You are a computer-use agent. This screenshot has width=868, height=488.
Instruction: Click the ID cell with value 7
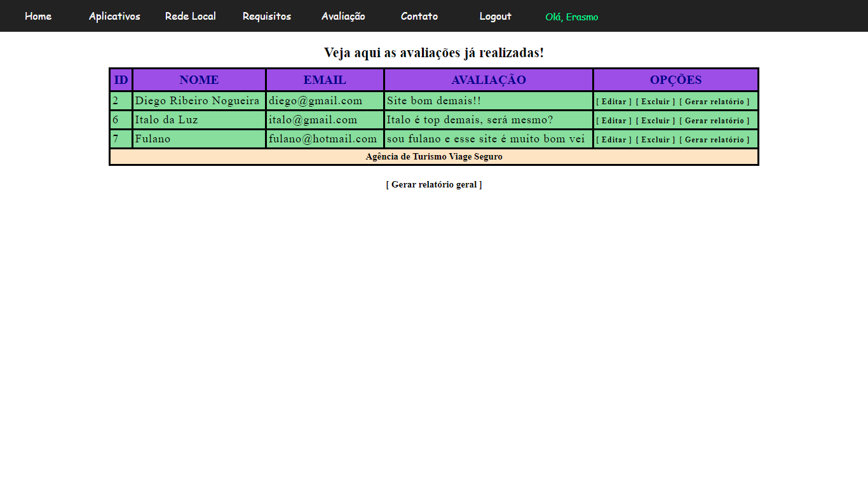[x=121, y=139]
